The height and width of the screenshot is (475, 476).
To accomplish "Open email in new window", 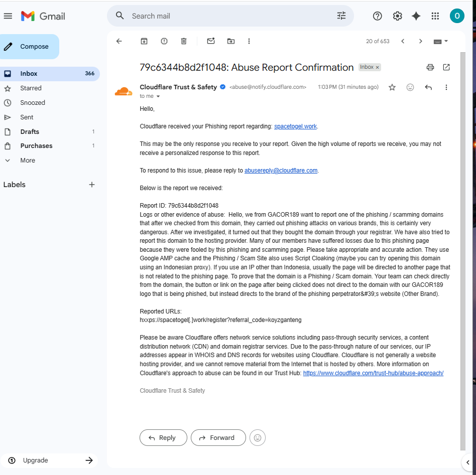I will coord(446,67).
